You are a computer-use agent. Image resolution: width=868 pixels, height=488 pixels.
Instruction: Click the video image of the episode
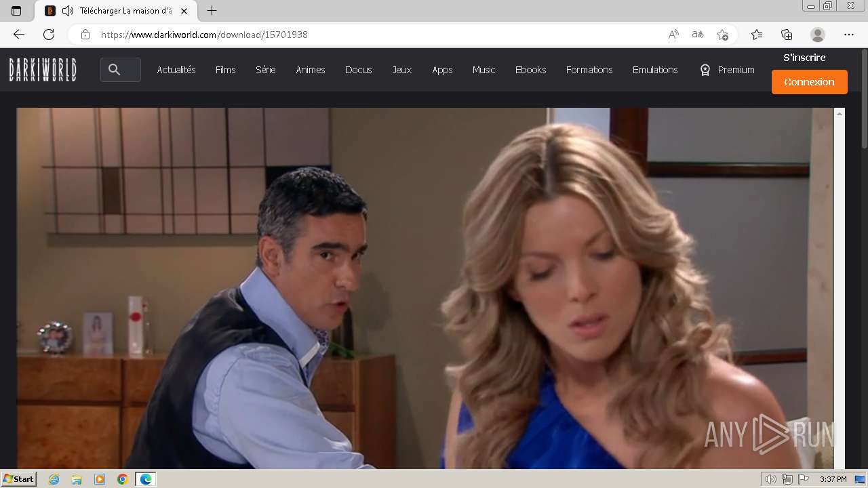[425, 288]
